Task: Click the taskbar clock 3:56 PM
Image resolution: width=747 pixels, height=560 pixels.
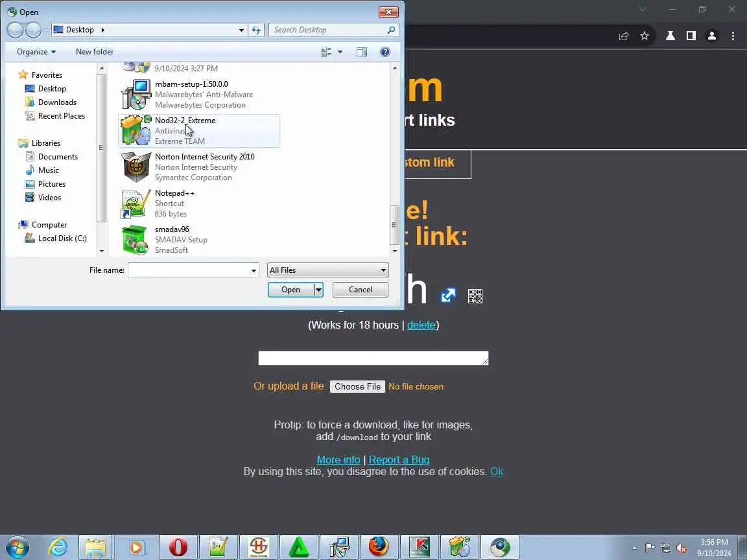Action: (x=714, y=542)
